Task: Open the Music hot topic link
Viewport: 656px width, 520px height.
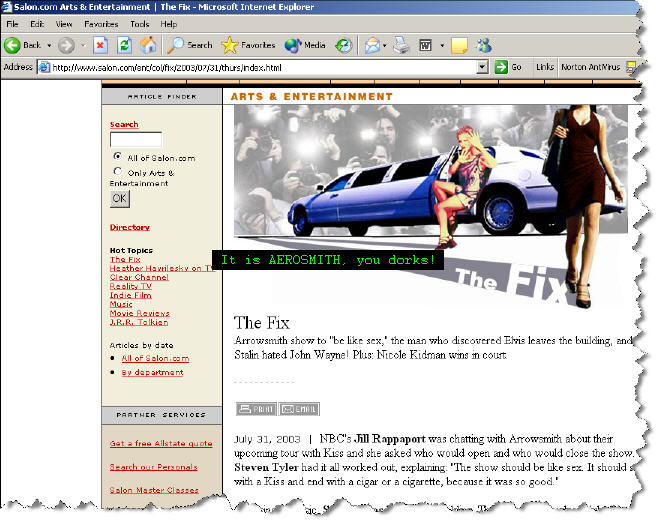Action: 121,304
